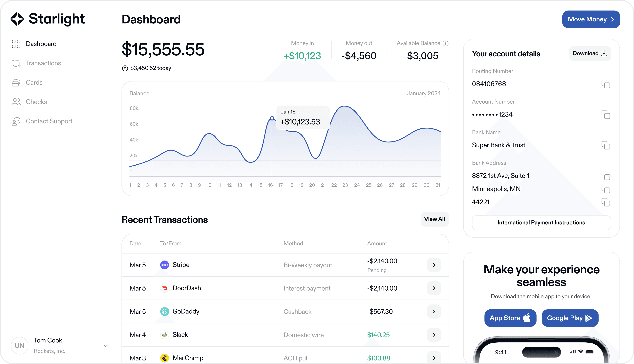
Task: Open details for the Stripe transaction
Action: click(x=434, y=265)
